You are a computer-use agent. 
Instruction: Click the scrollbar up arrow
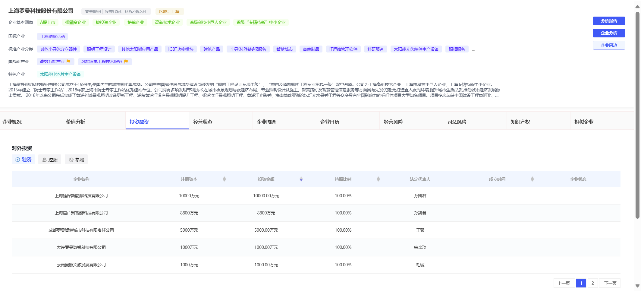tap(637, 7)
